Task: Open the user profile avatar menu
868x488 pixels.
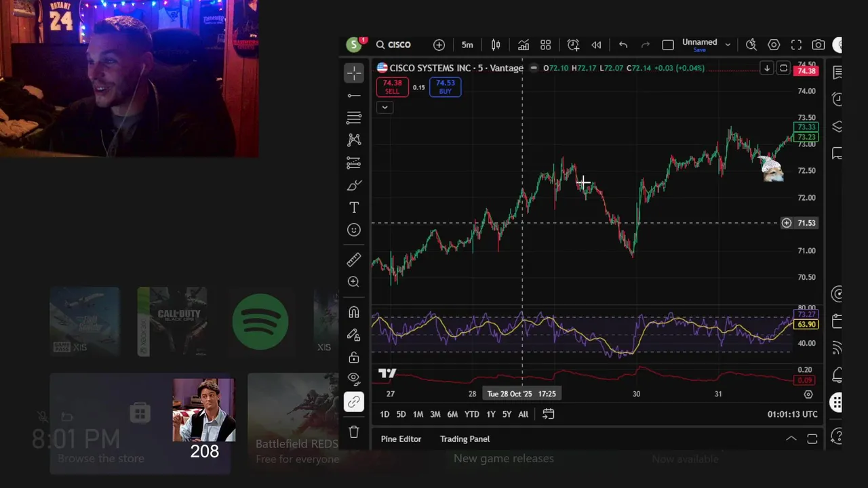Action: [x=353, y=45]
